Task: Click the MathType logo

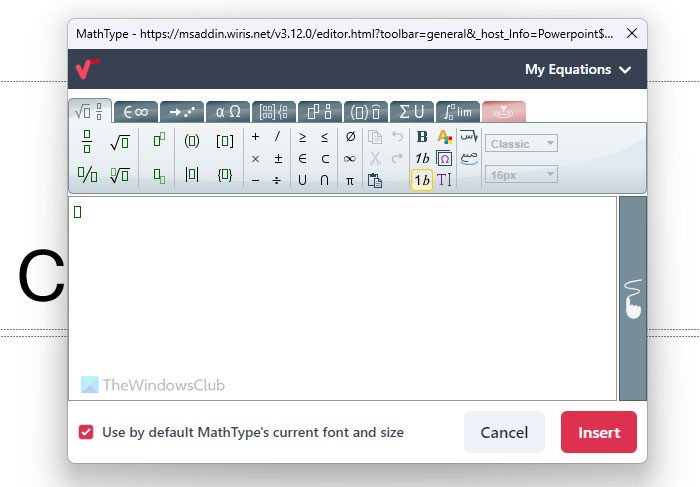Action: [x=88, y=69]
